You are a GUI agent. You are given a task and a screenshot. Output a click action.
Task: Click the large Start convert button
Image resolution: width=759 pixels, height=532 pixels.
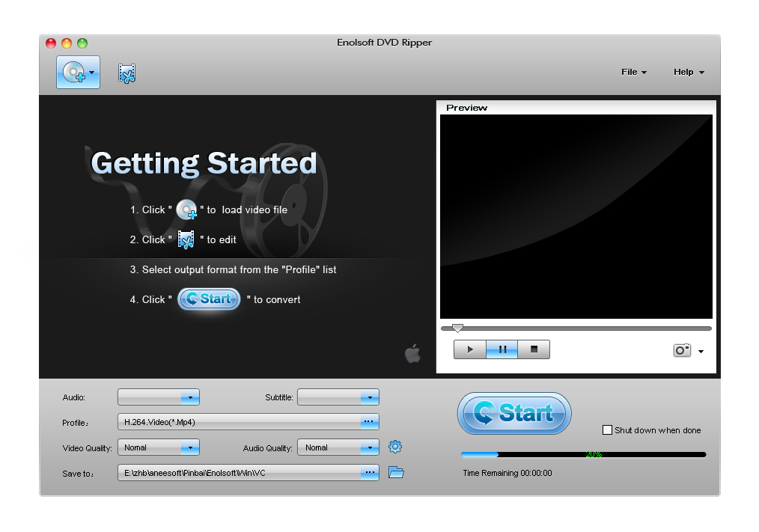tap(514, 413)
